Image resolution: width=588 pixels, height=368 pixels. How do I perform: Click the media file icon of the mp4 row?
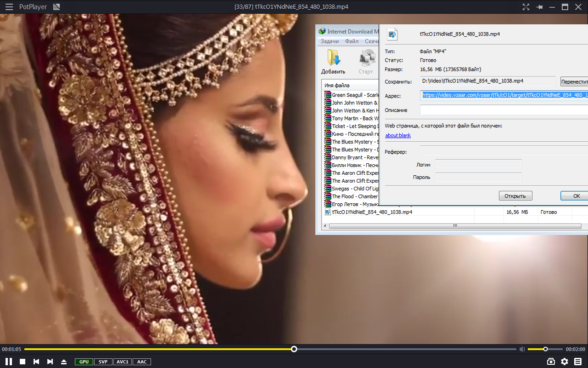click(328, 212)
